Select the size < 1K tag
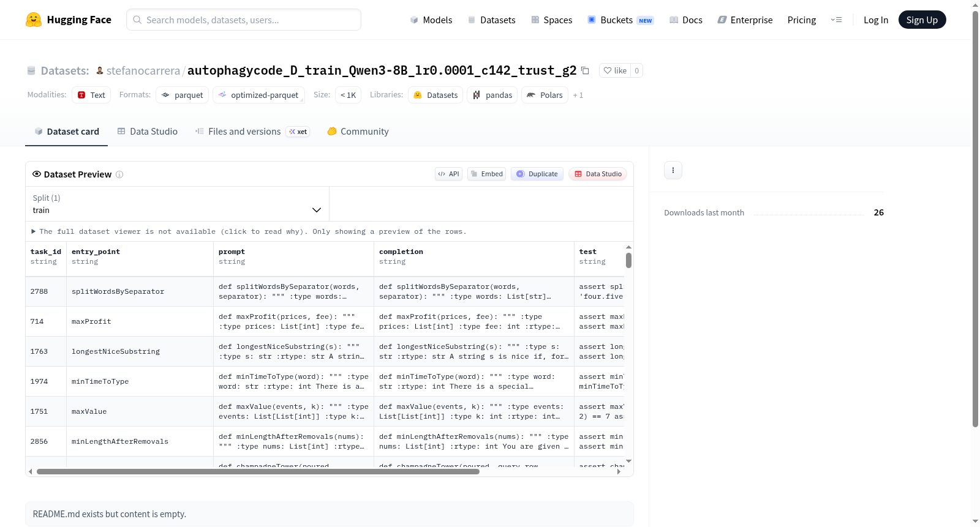The height and width of the screenshot is (527, 980). click(348, 95)
